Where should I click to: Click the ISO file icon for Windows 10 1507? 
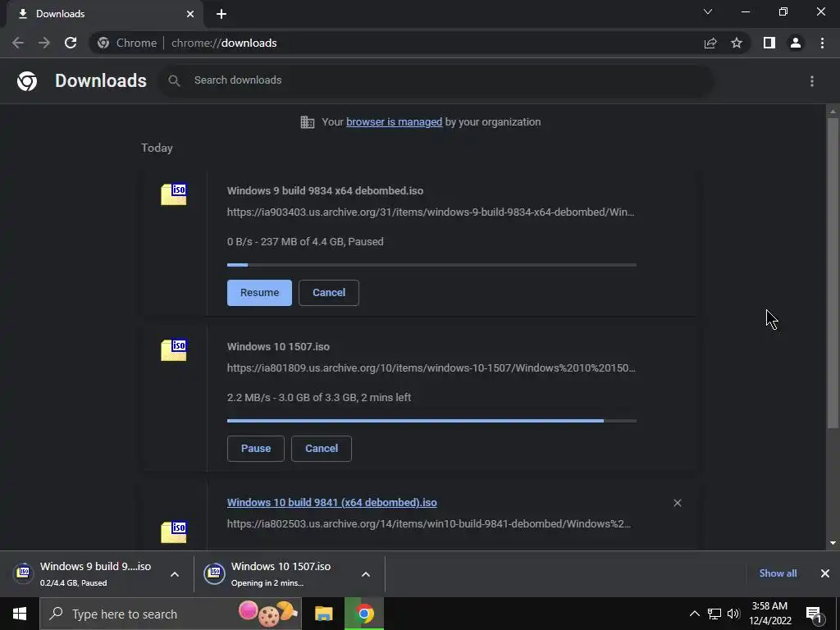174,349
